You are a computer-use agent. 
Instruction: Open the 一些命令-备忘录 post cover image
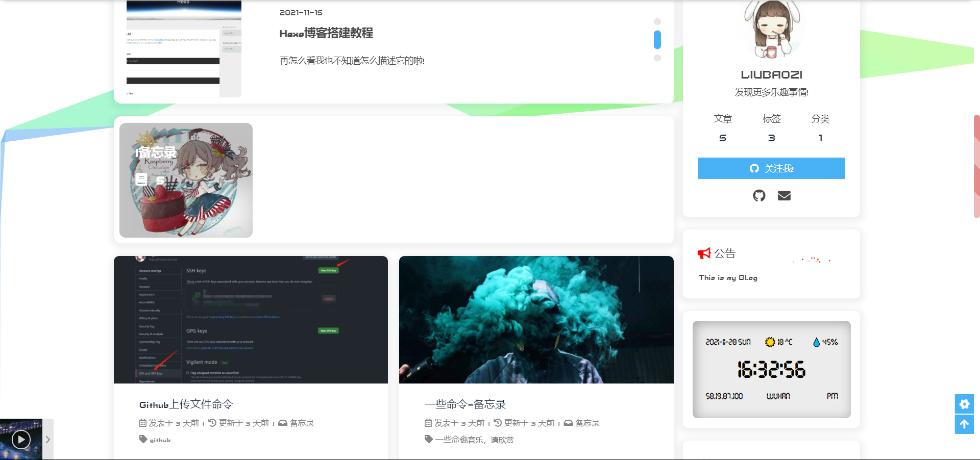point(536,320)
